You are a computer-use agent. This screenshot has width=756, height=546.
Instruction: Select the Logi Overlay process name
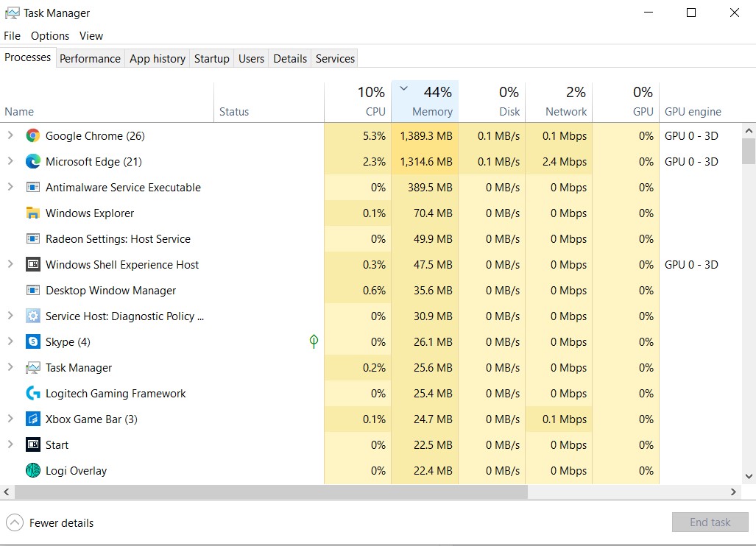click(76, 471)
